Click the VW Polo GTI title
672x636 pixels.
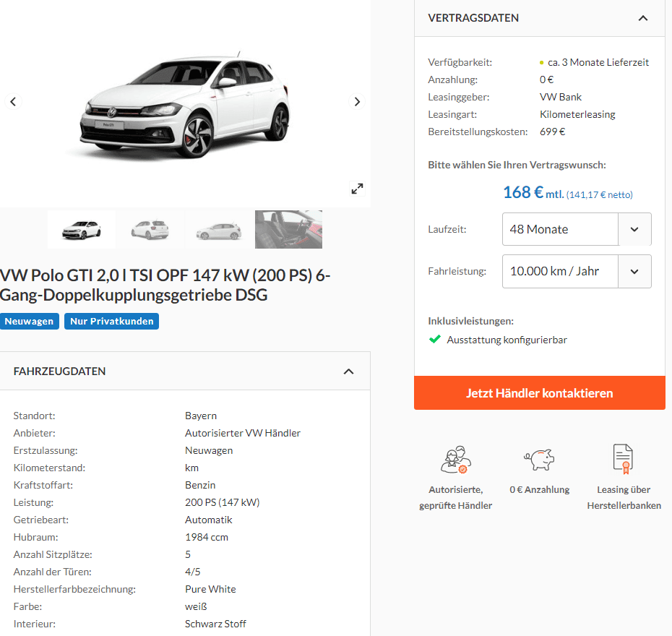165,285
